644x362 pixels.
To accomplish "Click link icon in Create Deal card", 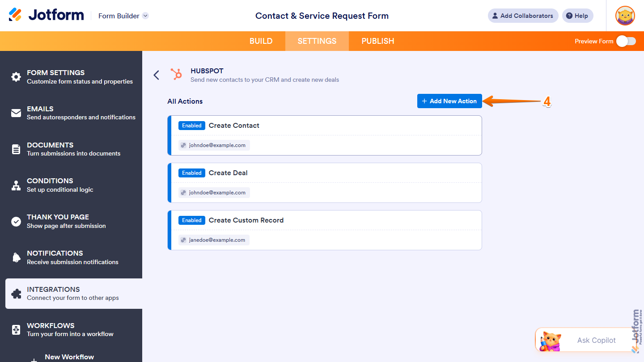I will (183, 193).
